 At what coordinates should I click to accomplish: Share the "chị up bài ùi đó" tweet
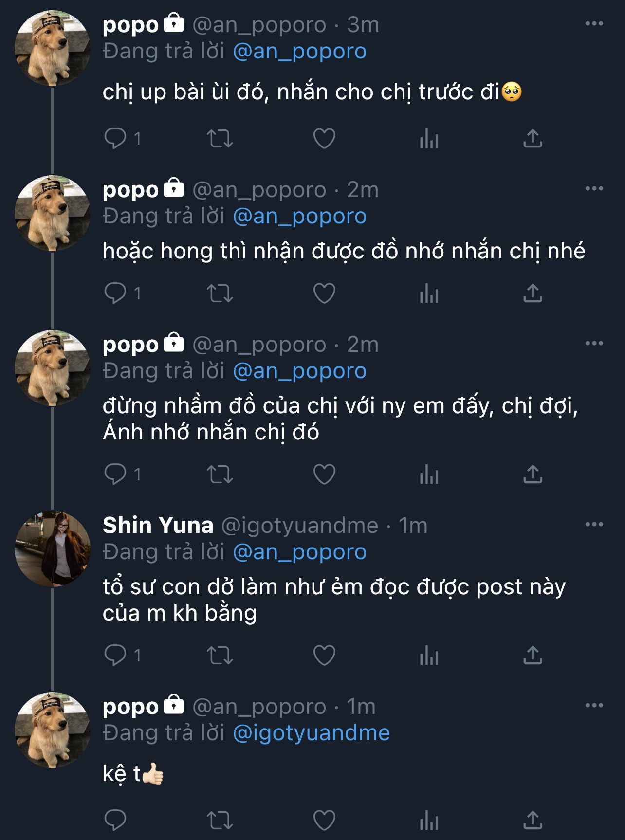tap(533, 139)
